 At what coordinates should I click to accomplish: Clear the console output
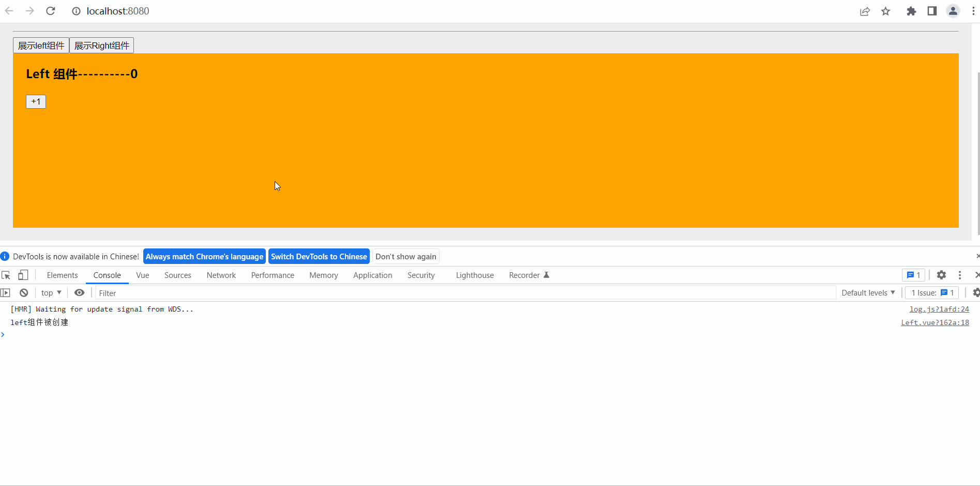pos(24,293)
